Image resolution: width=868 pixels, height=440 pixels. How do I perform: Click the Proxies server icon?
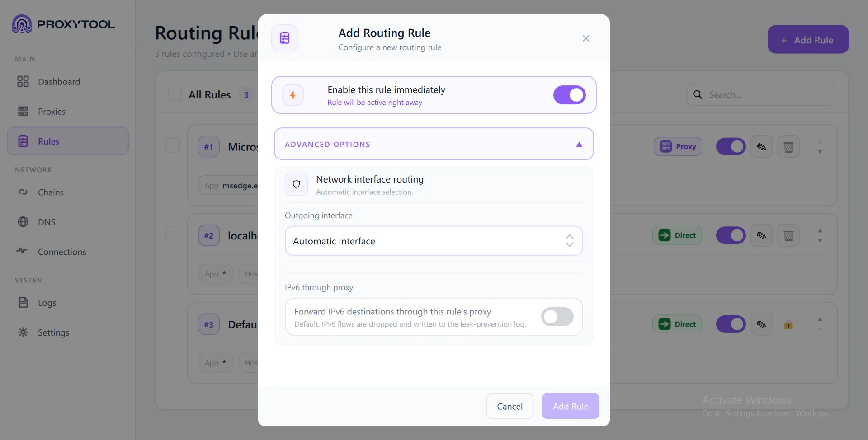[23, 112]
